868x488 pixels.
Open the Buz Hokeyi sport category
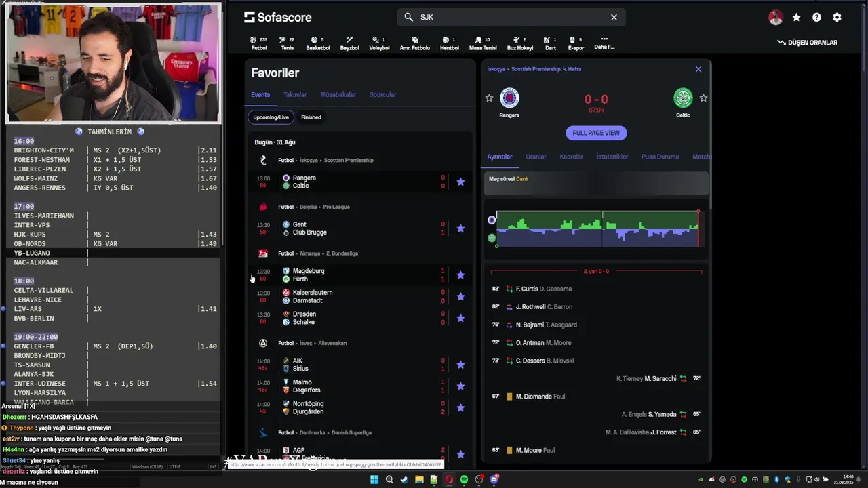[520, 43]
